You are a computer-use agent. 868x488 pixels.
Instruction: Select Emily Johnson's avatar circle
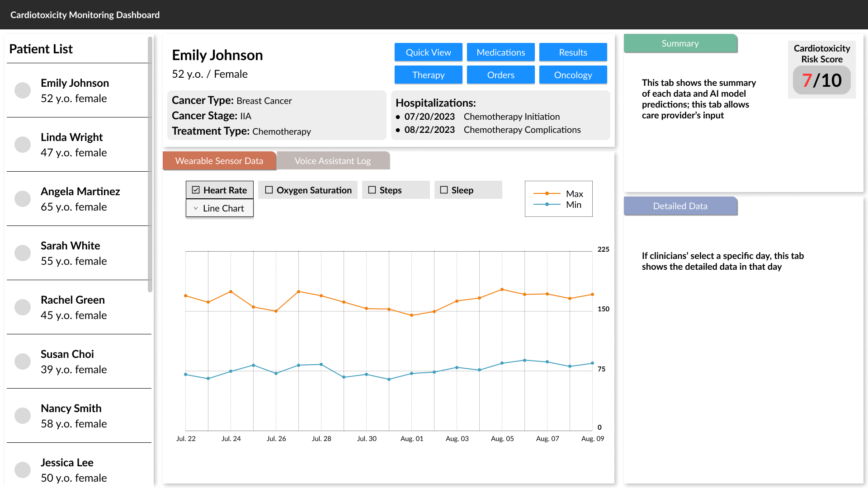point(23,90)
